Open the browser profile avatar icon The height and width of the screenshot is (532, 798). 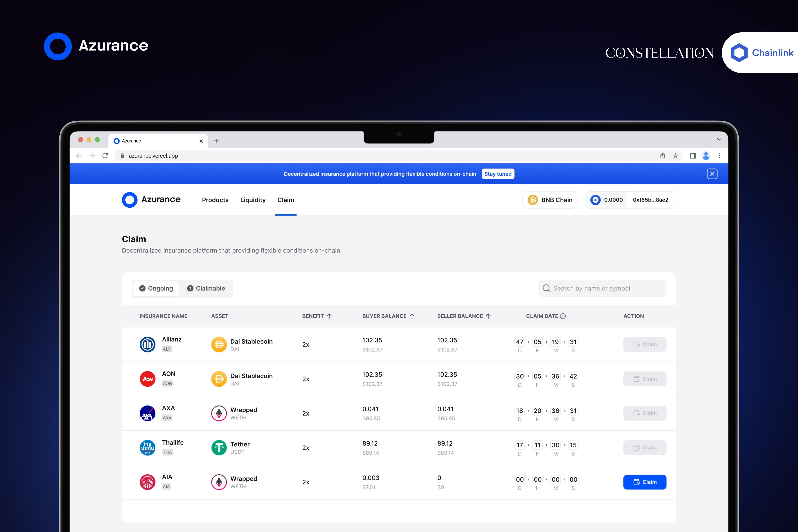(706, 155)
